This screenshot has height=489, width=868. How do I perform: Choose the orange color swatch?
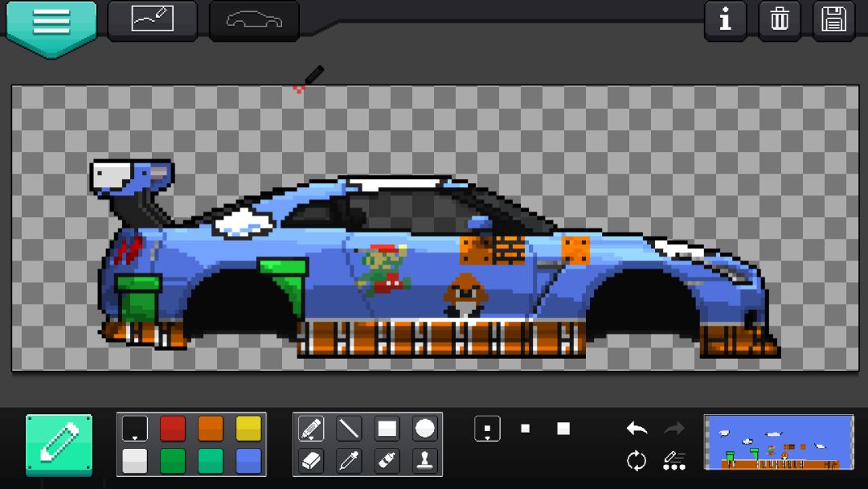211,428
